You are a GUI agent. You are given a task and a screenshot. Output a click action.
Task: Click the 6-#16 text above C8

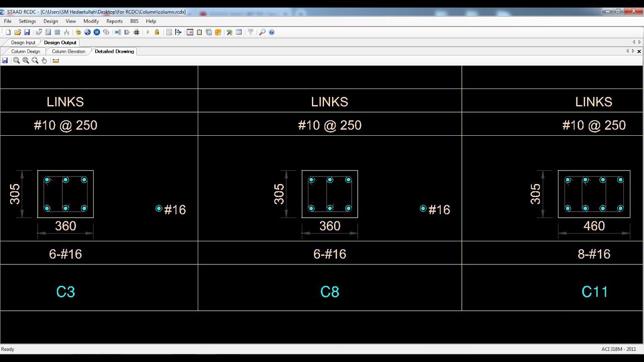[x=330, y=254]
